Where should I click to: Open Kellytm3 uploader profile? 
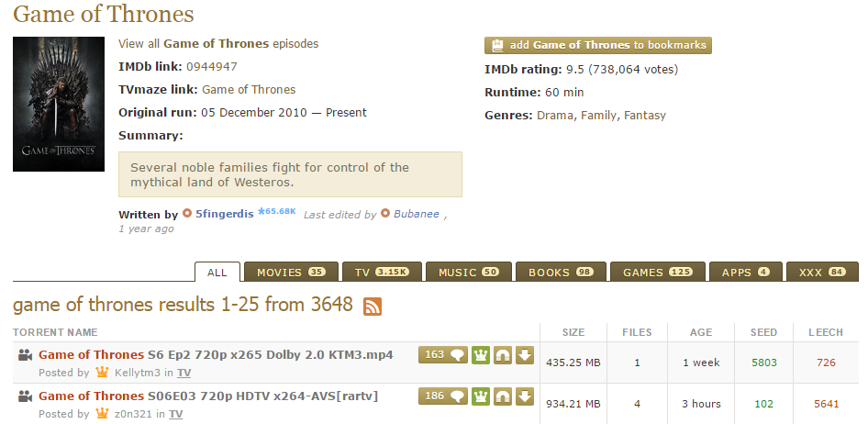tap(138, 373)
